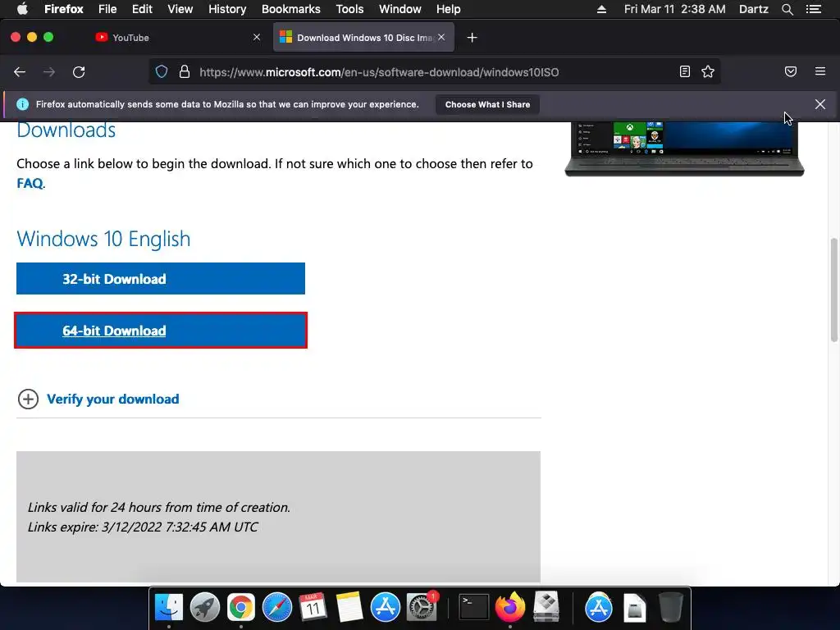
Task: Expand the Verify your download section
Action: (98, 399)
